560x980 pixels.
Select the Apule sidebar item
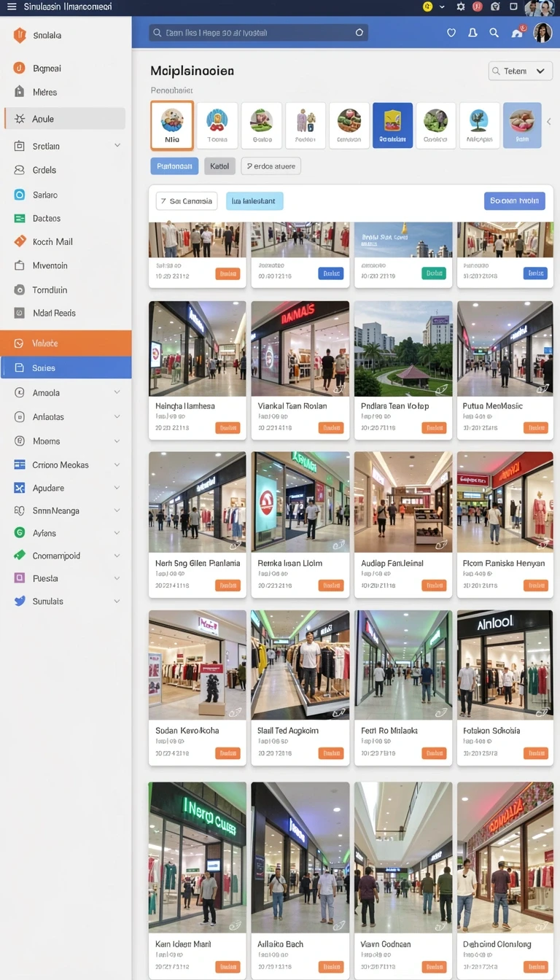pyautogui.click(x=66, y=119)
